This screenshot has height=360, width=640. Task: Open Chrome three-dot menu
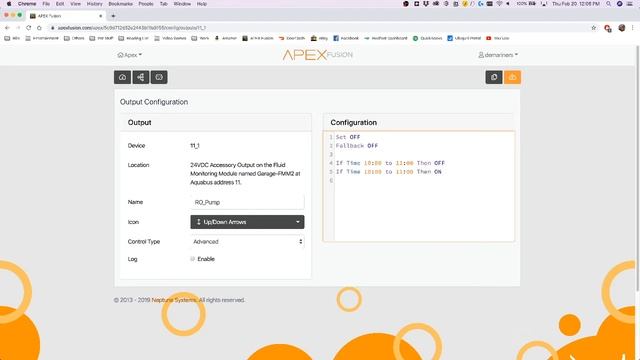click(x=633, y=28)
